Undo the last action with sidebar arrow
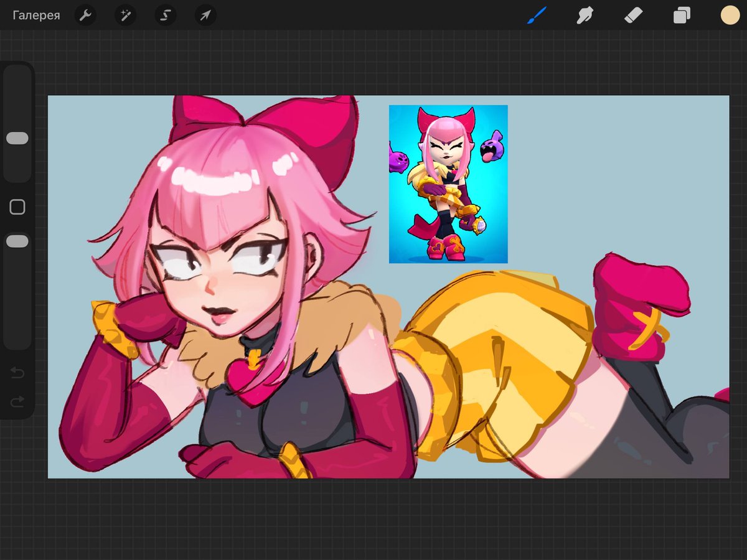The image size is (747, 560). (x=17, y=373)
